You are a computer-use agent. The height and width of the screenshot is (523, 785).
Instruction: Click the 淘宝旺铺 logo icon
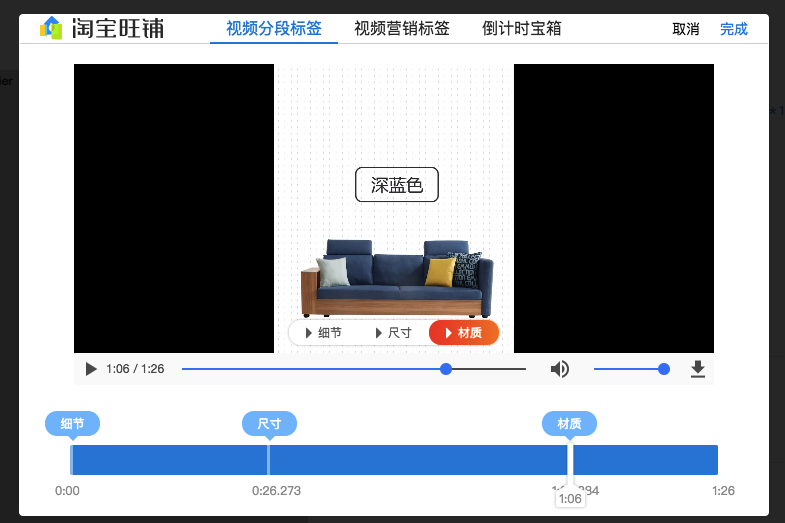click(x=51, y=28)
